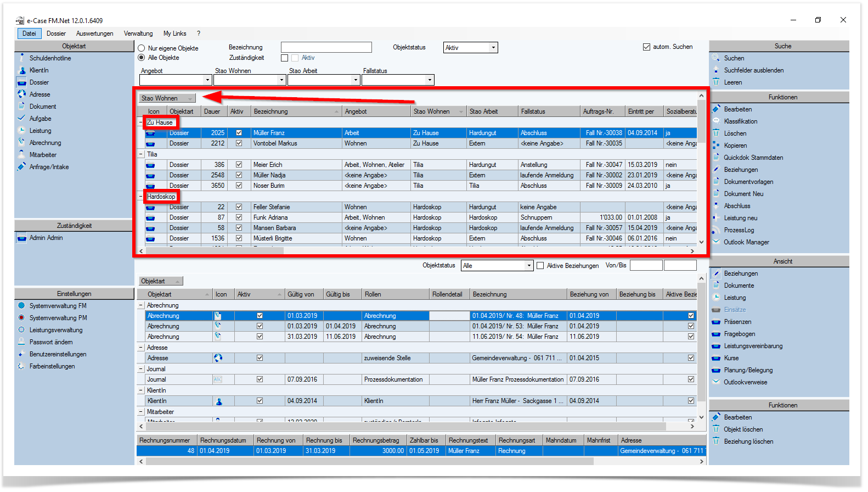This screenshot has height=492, width=868.
Task: Open the Adresse icon in left panel
Action: coord(22,94)
